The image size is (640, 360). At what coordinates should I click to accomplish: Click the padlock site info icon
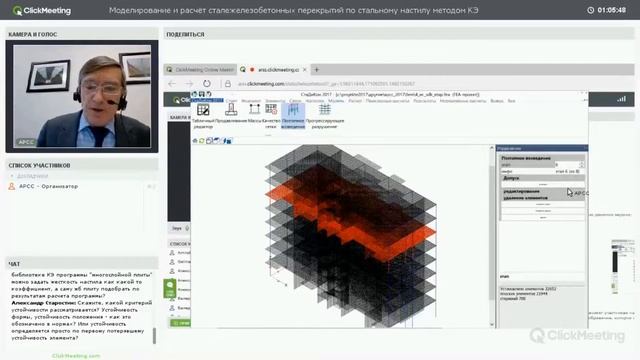(228, 84)
